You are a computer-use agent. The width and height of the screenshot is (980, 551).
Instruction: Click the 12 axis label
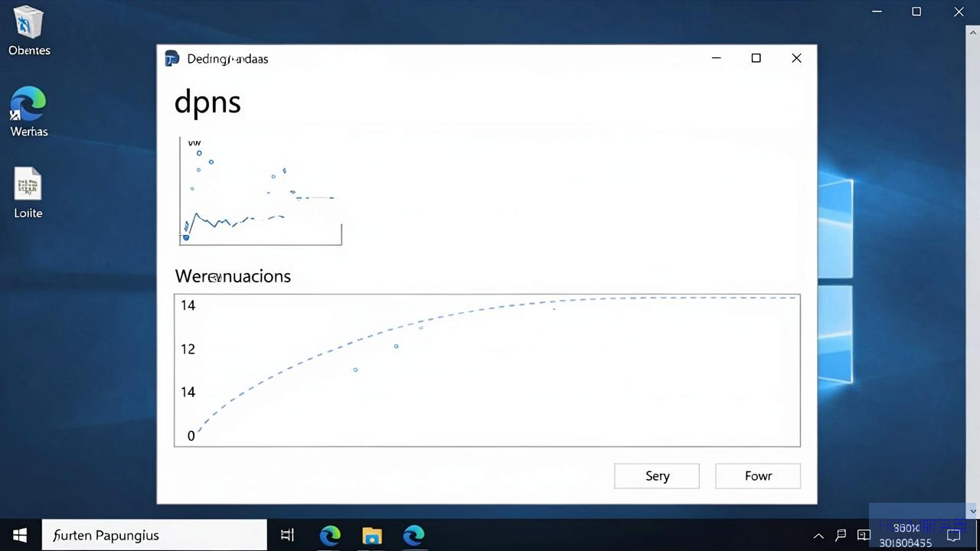click(188, 349)
